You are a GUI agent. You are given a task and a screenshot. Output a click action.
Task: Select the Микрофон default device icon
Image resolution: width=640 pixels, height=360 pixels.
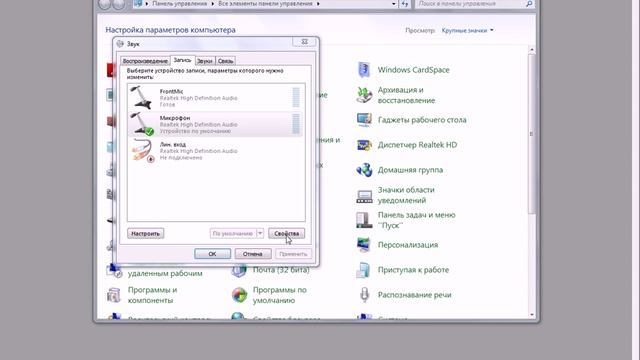click(141, 124)
